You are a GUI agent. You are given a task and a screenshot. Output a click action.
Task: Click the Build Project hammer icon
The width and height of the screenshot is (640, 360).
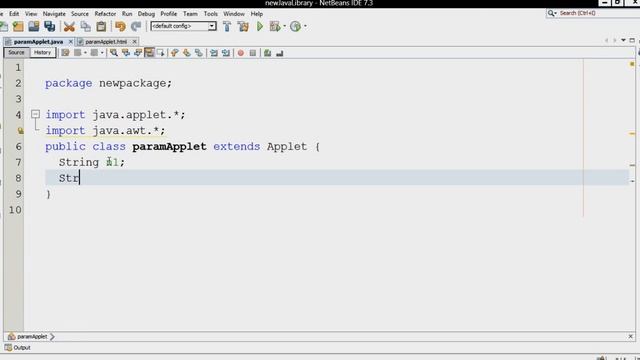227,27
